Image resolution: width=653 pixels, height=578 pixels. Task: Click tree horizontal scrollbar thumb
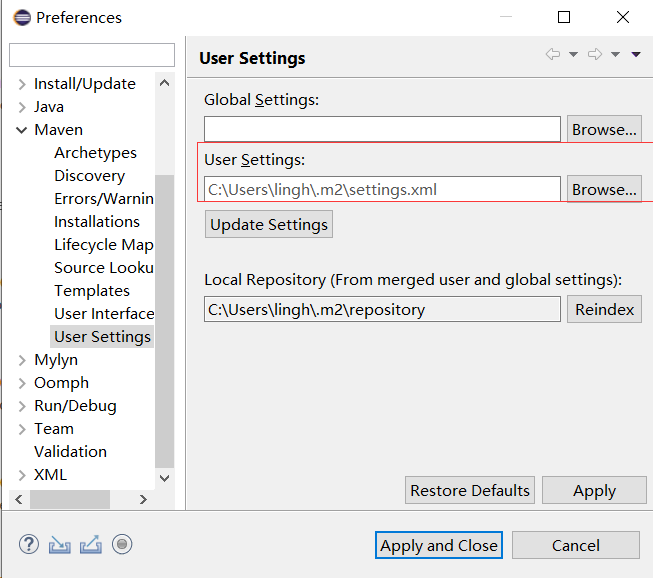(x=70, y=499)
